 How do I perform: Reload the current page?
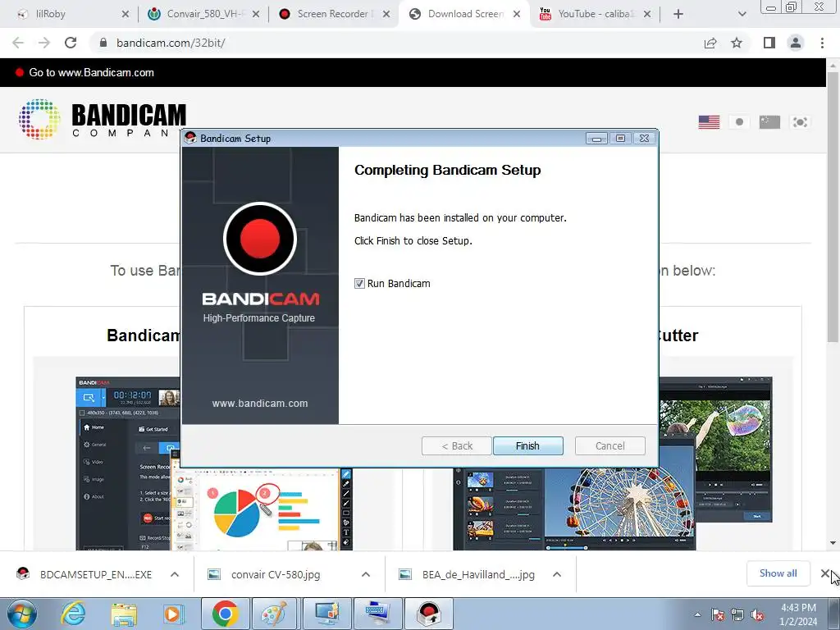click(x=71, y=43)
